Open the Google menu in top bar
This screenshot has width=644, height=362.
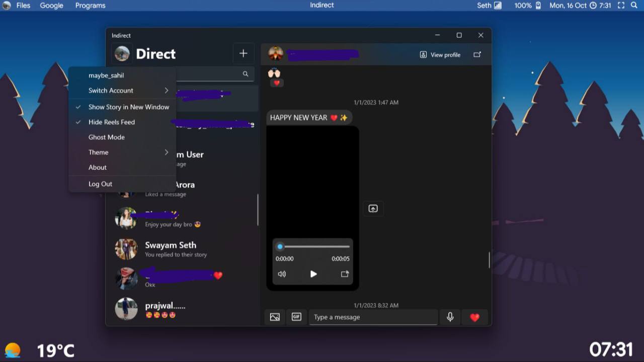point(52,6)
